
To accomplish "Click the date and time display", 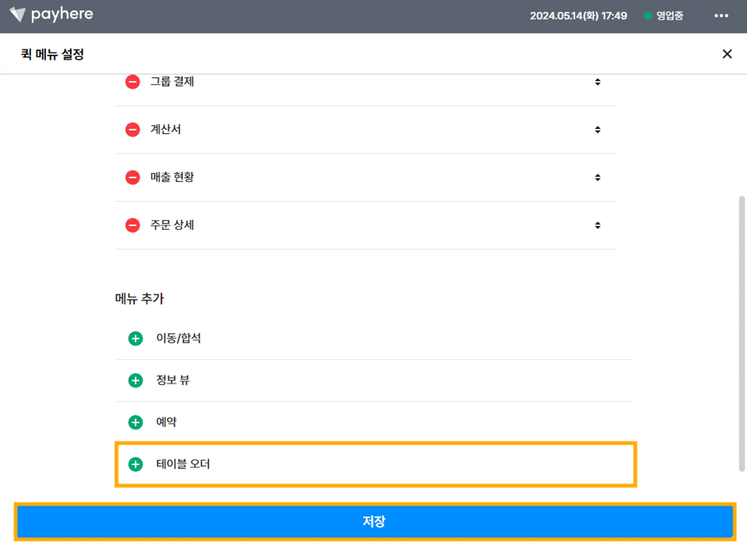I will click(x=578, y=16).
